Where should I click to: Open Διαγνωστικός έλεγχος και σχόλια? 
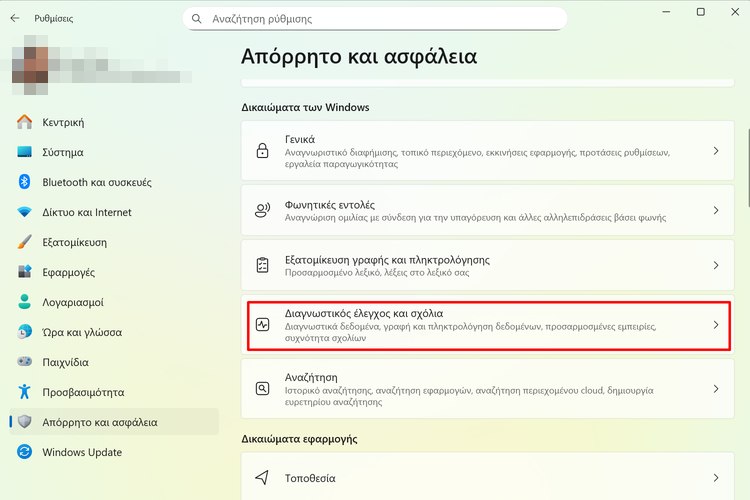click(x=487, y=325)
